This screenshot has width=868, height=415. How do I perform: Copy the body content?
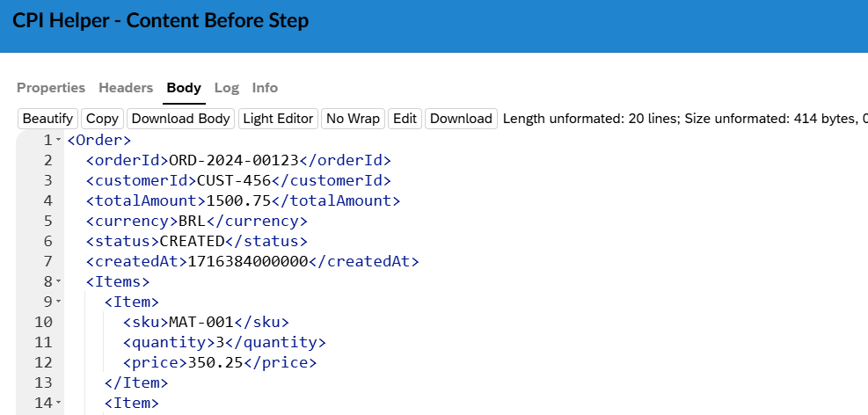coord(102,119)
